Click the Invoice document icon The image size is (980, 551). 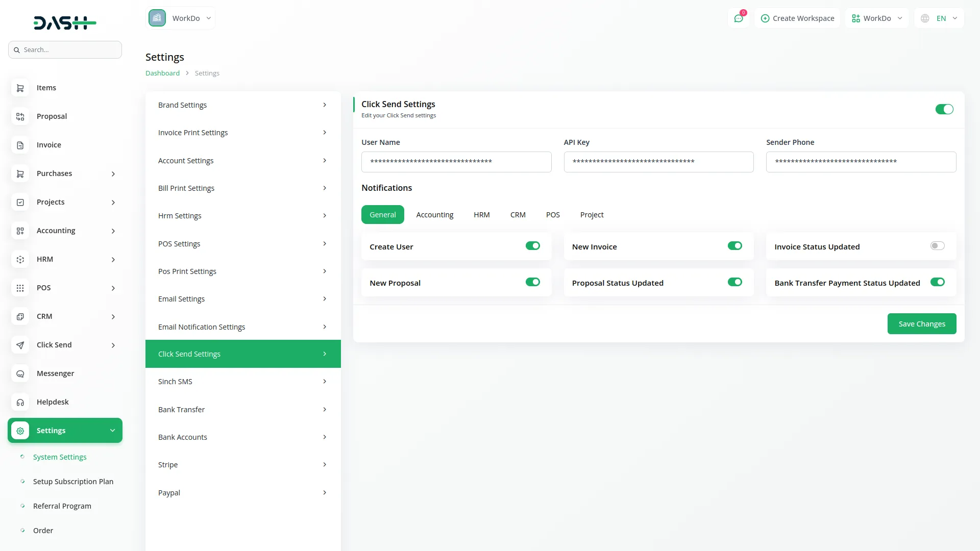point(20,145)
